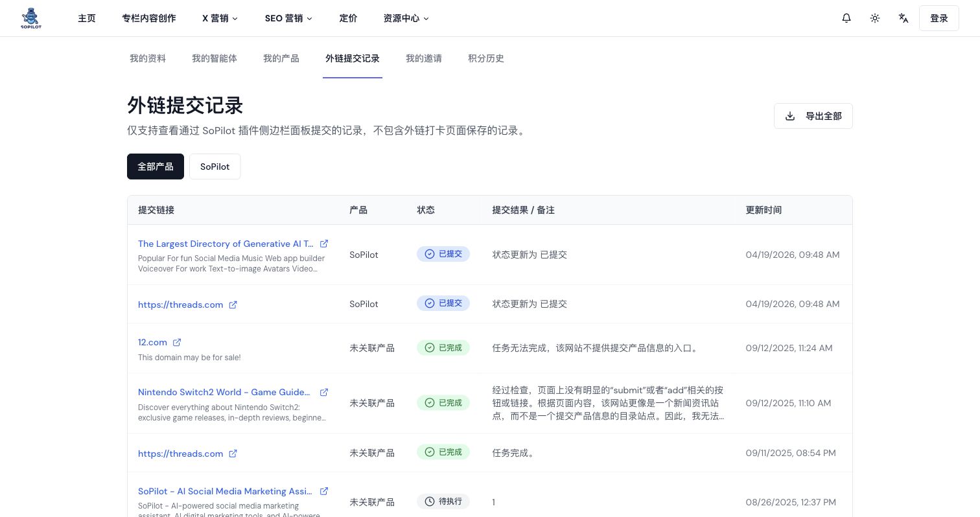The width and height of the screenshot is (980, 517).
Task: Click the 未关联产品 cell in 12.com row
Action: [x=372, y=348]
